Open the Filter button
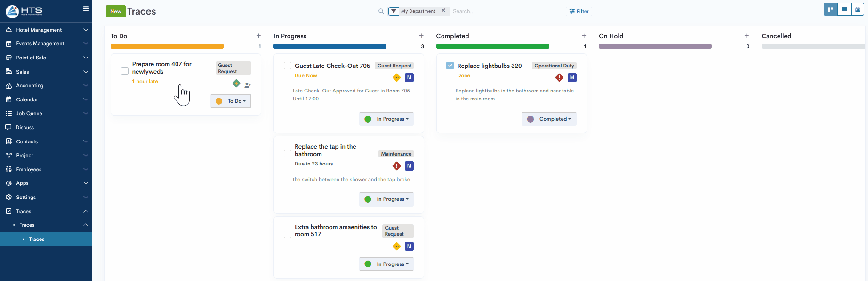Image resolution: width=868 pixels, height=281 pixels. [579, 11]
